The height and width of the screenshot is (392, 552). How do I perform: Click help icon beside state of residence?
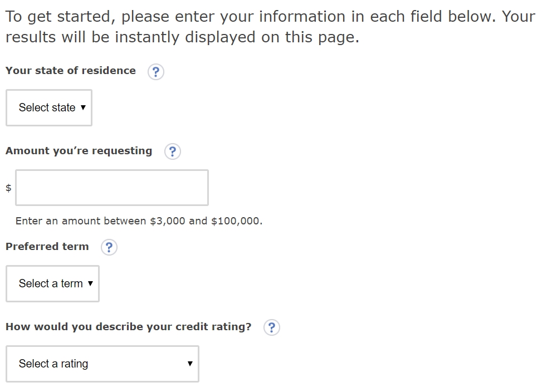pos(156,72)
